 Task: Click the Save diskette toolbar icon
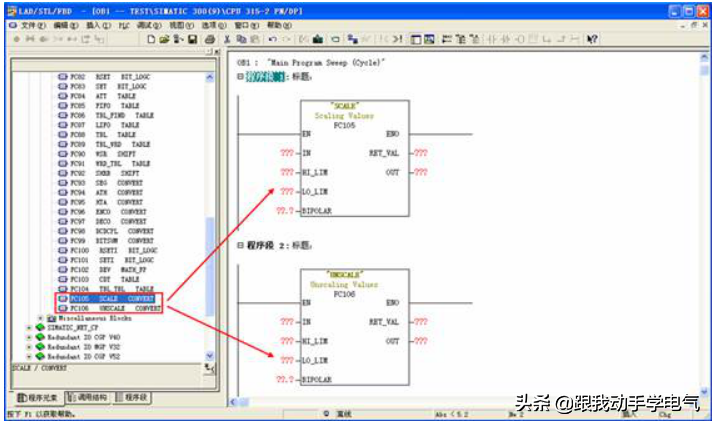193,40
